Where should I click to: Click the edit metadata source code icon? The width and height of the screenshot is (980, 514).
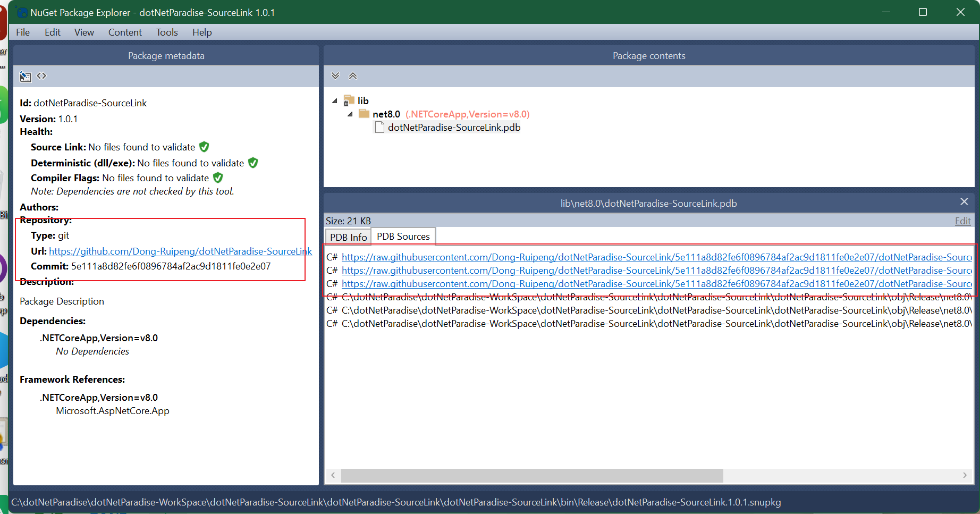41,76
